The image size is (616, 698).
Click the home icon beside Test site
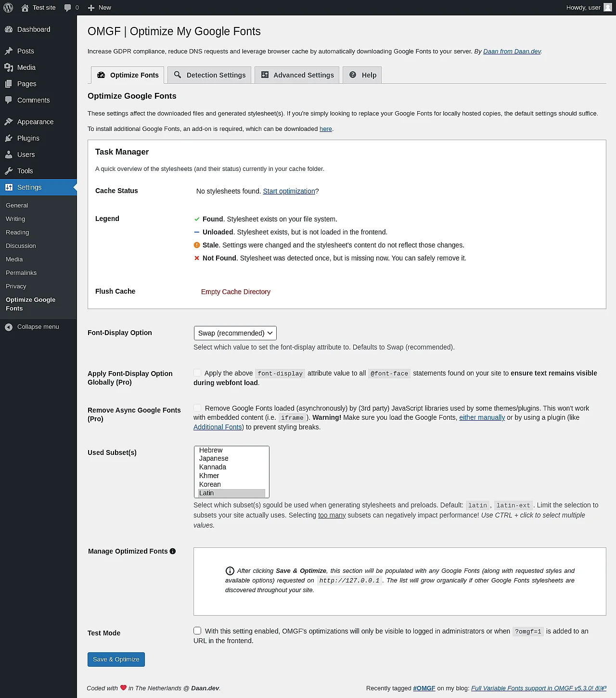(25, 8)
